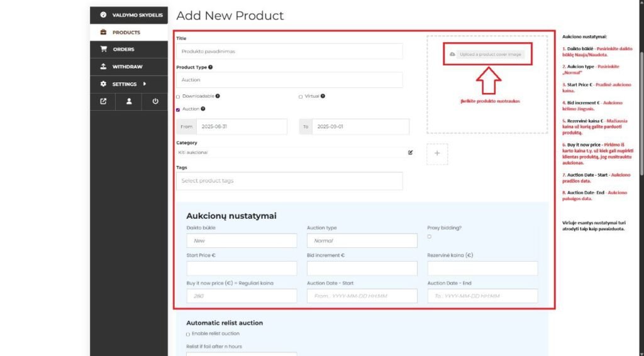644x356 pixels.
Task: Click Upload a product cover image
Action: [487, 55]
